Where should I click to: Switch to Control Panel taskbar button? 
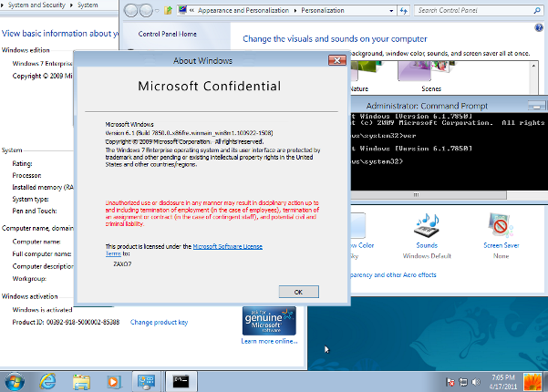[147, 382]
